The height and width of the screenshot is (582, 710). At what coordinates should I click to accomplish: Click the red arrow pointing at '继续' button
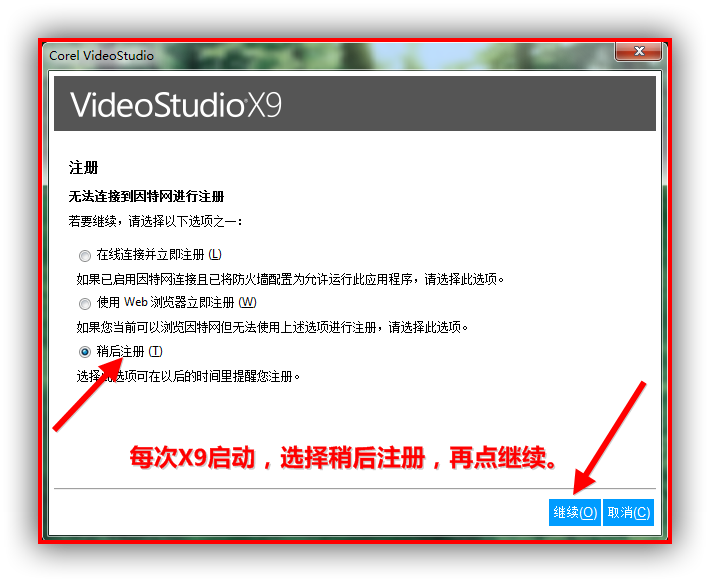[610, 435]
